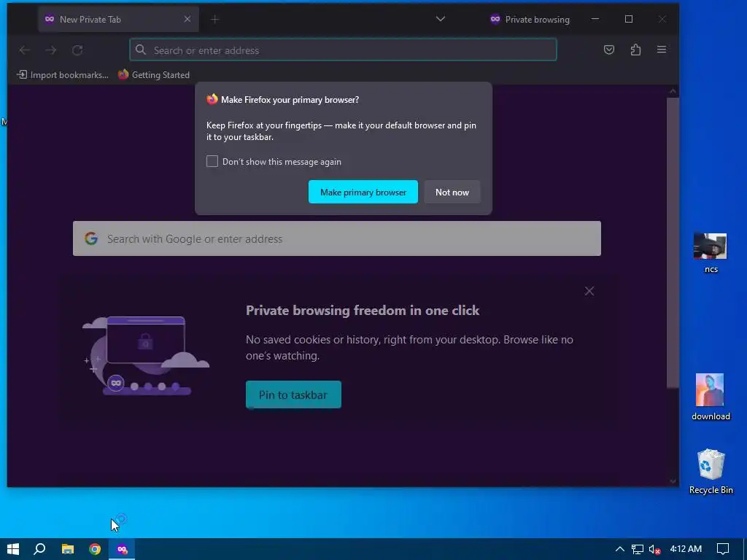Click the back navigation arrow
Viewport: 747px width, 560px height.
tap(24, 50)
